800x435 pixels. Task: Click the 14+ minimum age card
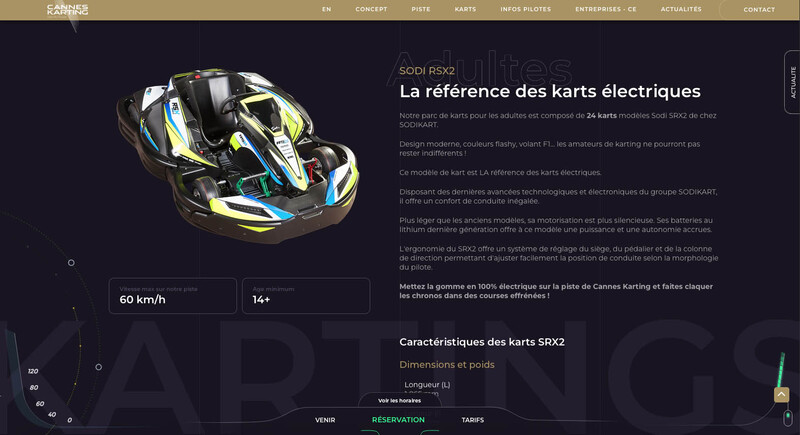(305, 295)
